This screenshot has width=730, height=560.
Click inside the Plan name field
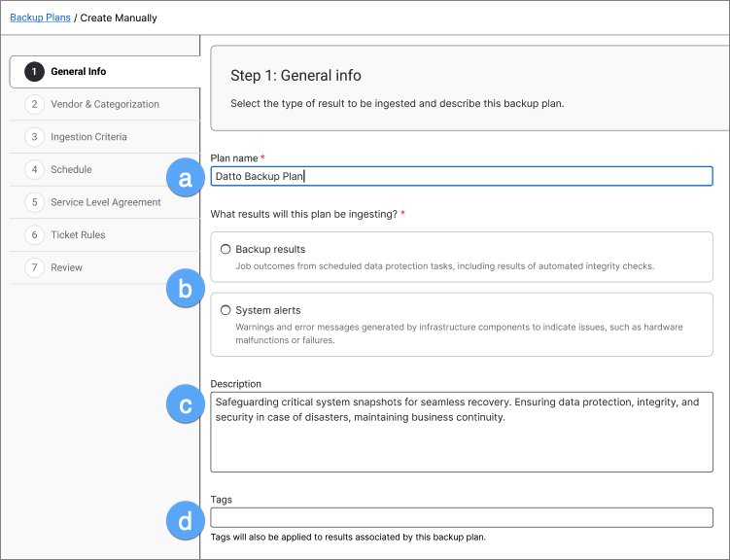pyautogui.click(x=462, y=176)
